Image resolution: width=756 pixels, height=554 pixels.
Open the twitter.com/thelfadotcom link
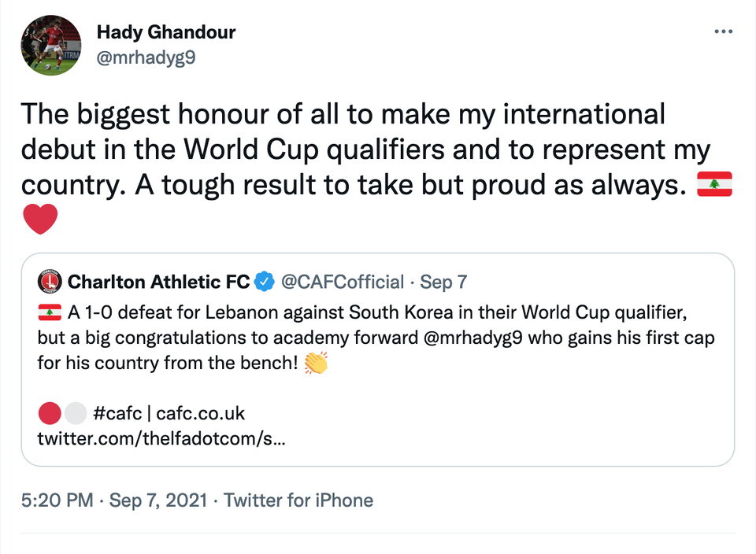click(161, 437)
